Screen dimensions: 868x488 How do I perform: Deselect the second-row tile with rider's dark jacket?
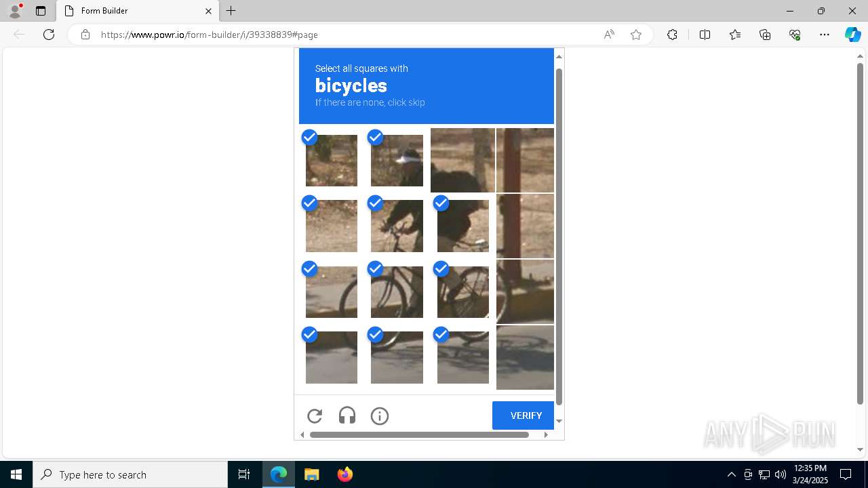click(x=462, y=226)
